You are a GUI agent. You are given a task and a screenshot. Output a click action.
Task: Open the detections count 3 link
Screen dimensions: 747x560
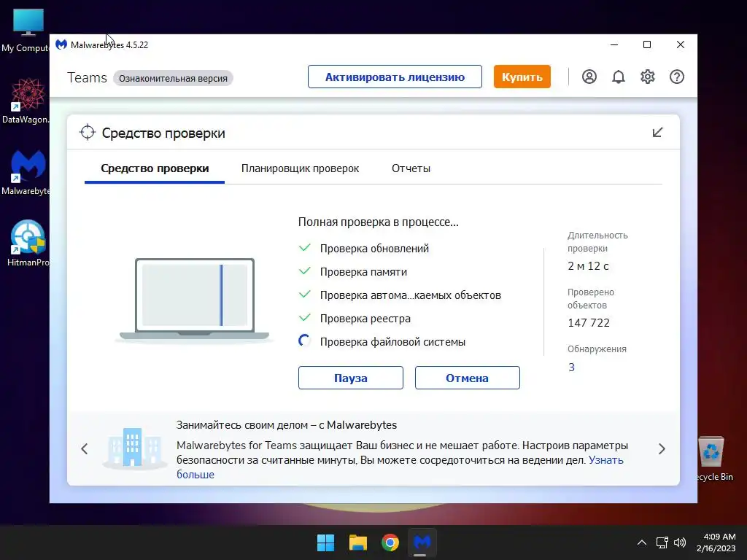click(x=572, y=367)
